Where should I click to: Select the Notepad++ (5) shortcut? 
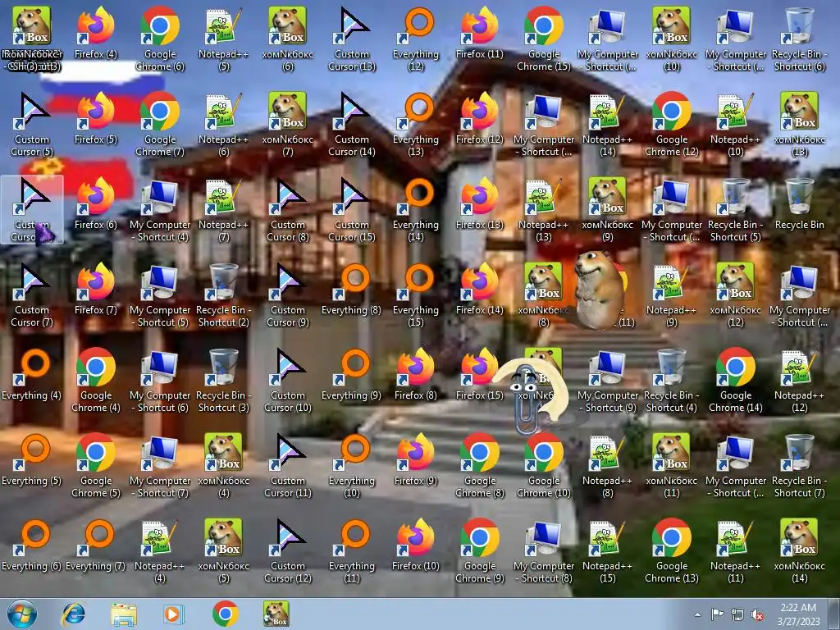223,39
